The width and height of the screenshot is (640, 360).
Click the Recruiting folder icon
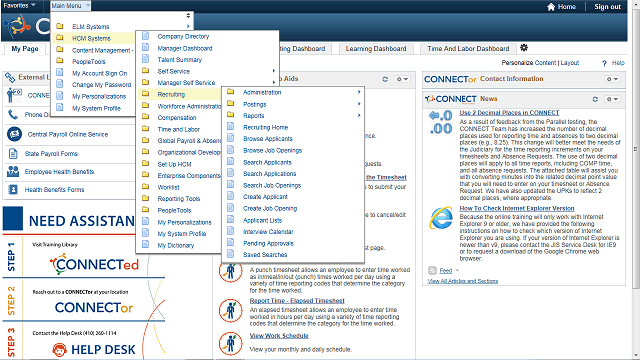point(145,94)
